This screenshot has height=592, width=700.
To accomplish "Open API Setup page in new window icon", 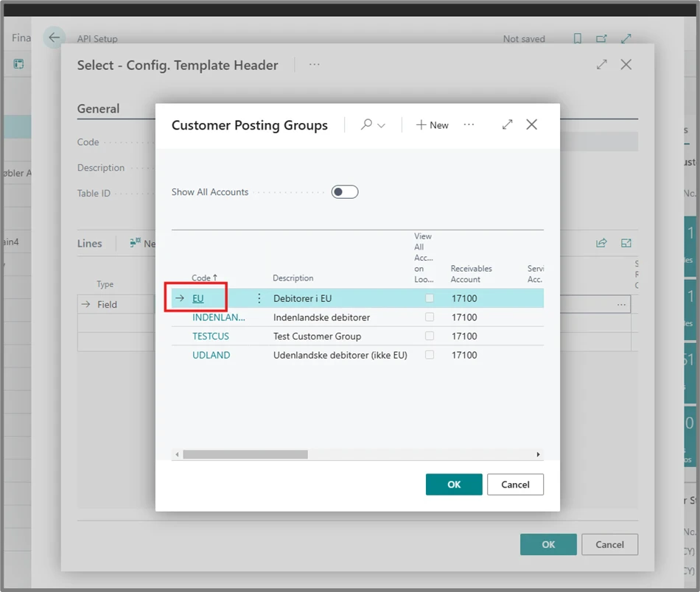I will tap(601, 39).
